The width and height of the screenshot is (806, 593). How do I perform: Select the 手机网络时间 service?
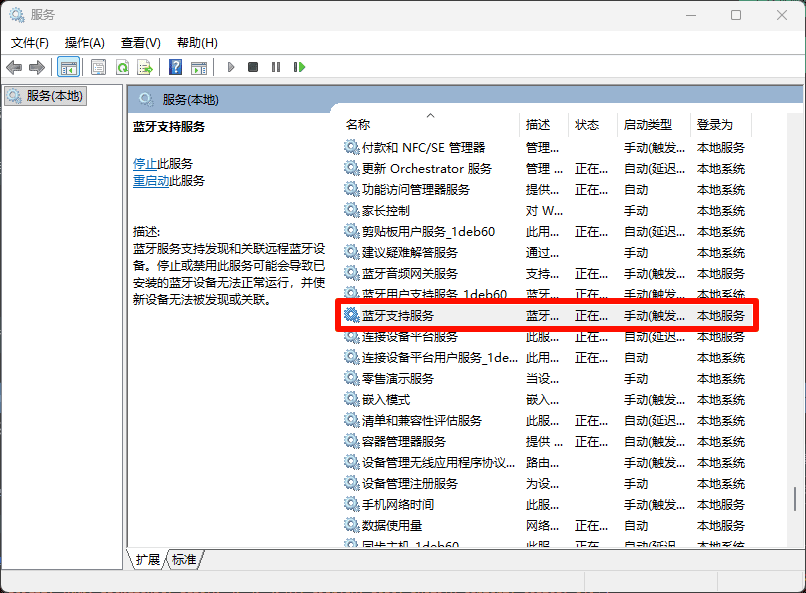(x=547, y=505)
